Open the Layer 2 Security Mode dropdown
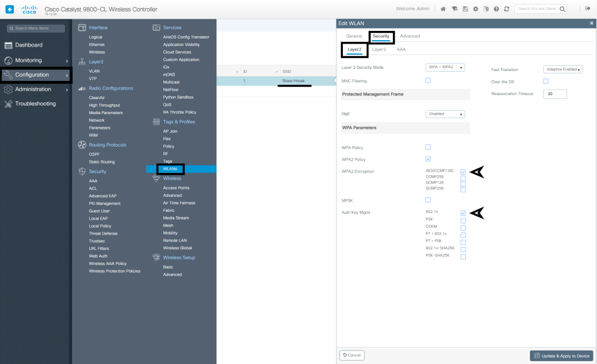 point(445,68)
